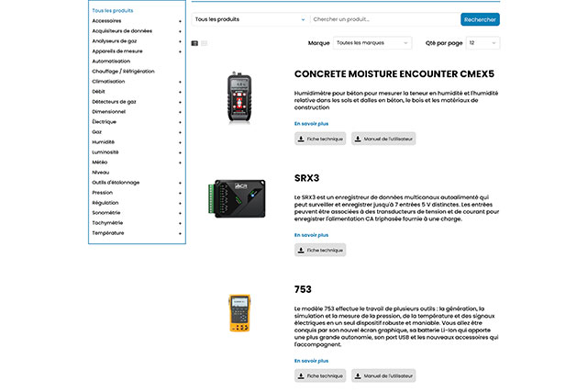
Task: Open the Accessoires category
Action: pyautogui.click(x=107, y=20)
